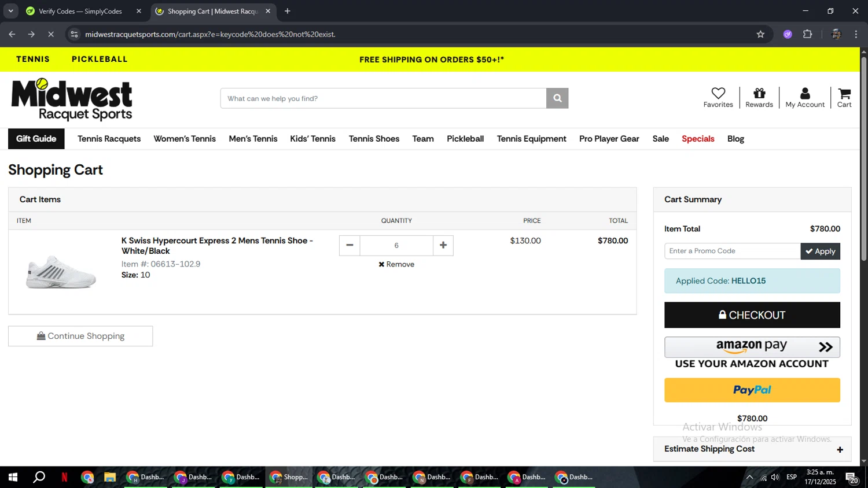Bookmark page with the star icon
868x488 pixels.
760,34
